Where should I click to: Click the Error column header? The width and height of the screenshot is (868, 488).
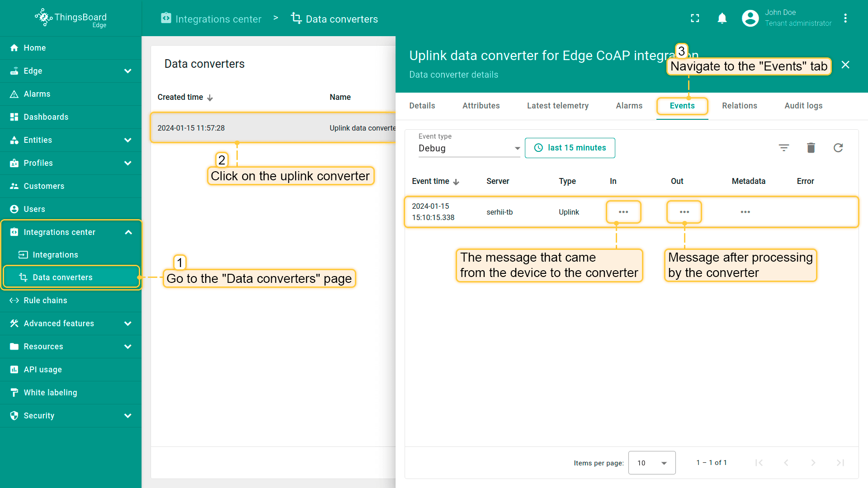click(x=805, y=181)
